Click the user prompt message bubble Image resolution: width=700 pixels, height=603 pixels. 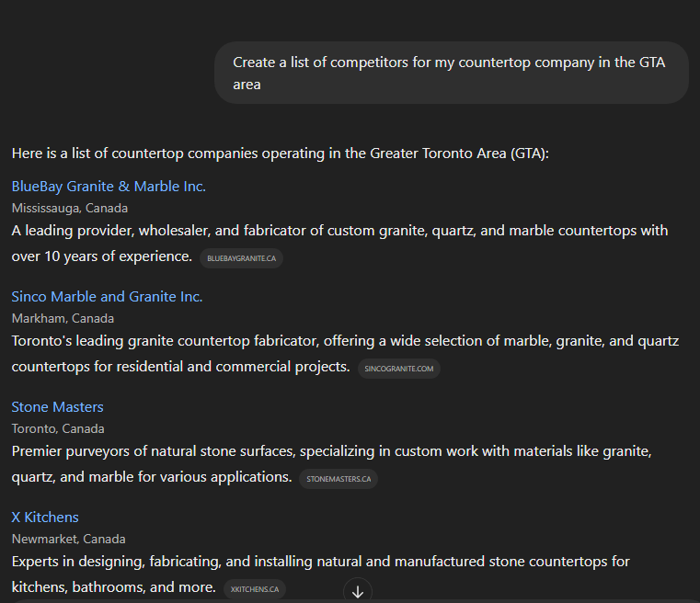[451, 73]
